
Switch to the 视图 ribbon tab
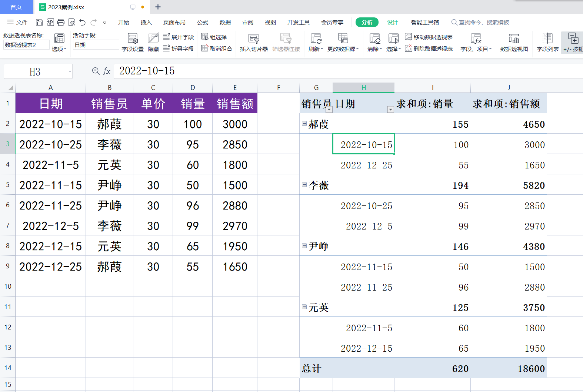270,22
